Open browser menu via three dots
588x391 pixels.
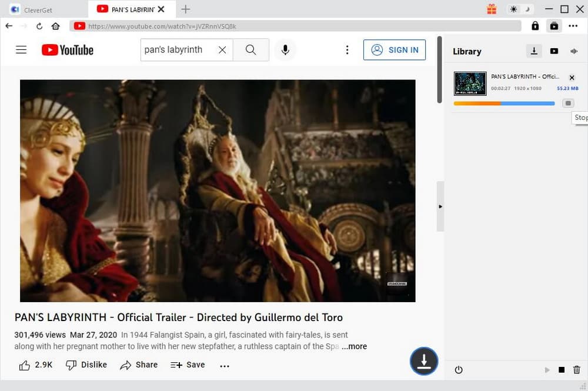pyautogui.click(x=574, y=26)
